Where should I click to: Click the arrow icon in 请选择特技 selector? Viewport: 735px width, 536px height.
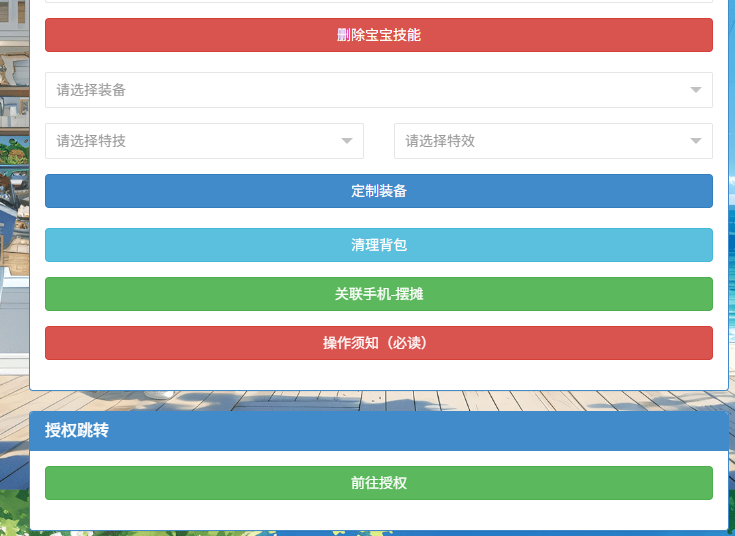click(347, 141)
